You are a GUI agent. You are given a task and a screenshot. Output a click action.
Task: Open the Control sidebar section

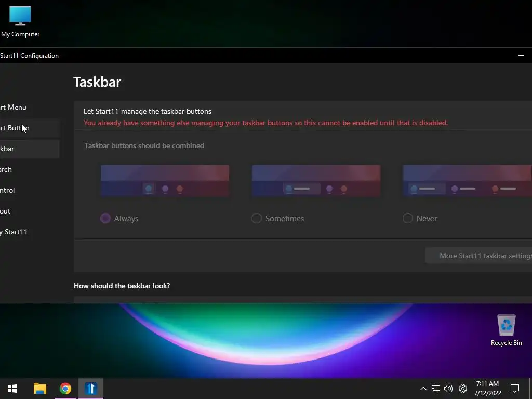tap(30, 190)
